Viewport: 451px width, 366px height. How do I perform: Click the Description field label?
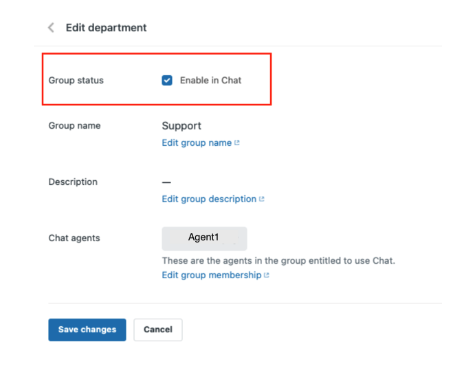(x=73, y=182)
